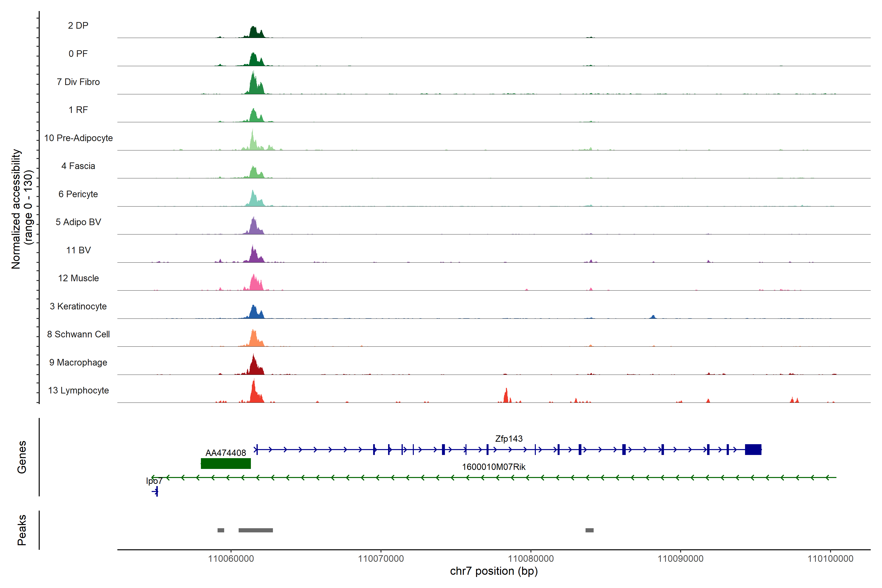Viewport: 882px width, 588px height.
Task: Click the chr7 position (bp) axis title
Action: coord(493,571)
